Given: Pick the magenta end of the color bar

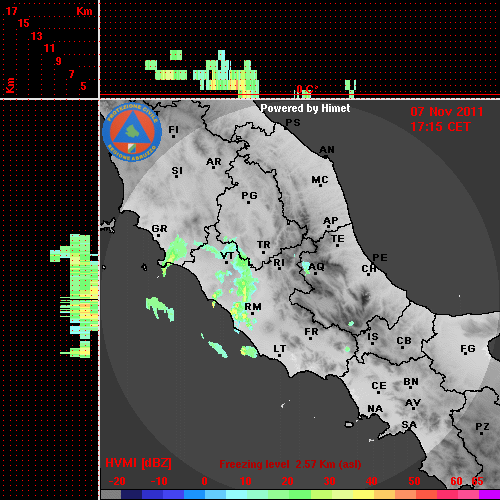Looking at the screenshot, I should pos(489,495).
